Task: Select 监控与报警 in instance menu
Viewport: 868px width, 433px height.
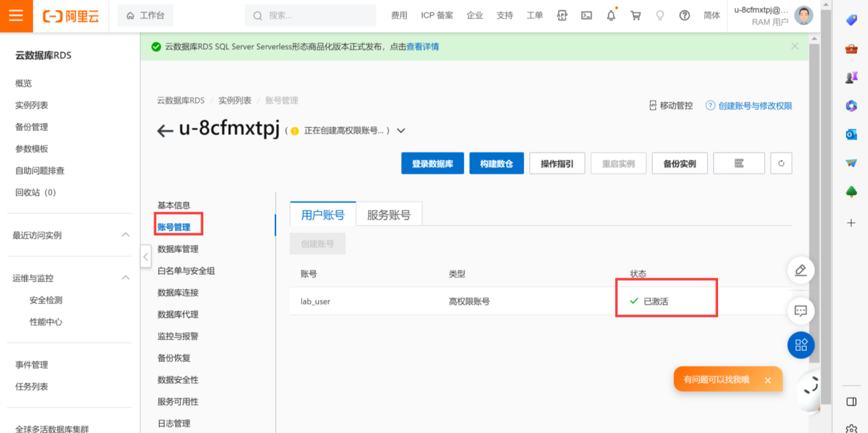Action: 178,336
